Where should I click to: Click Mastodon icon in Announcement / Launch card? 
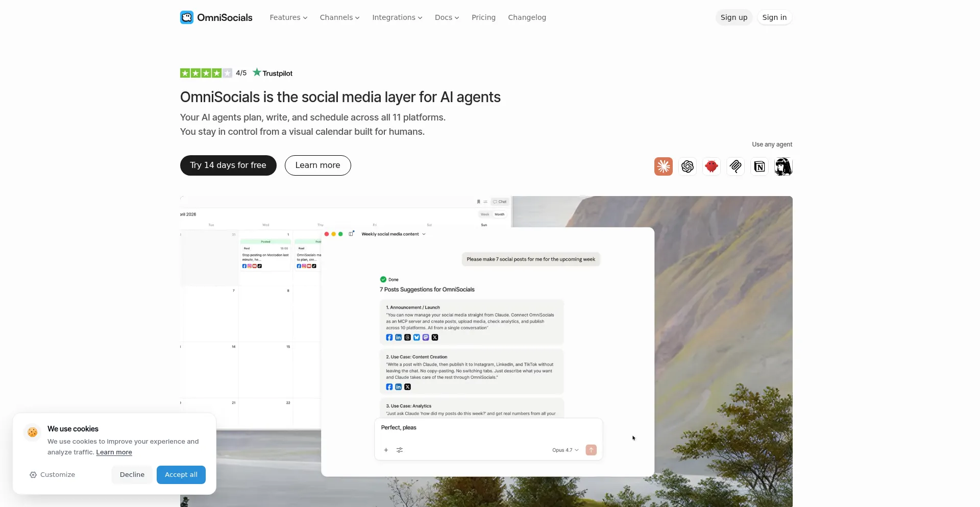click(x=426, y=337)
